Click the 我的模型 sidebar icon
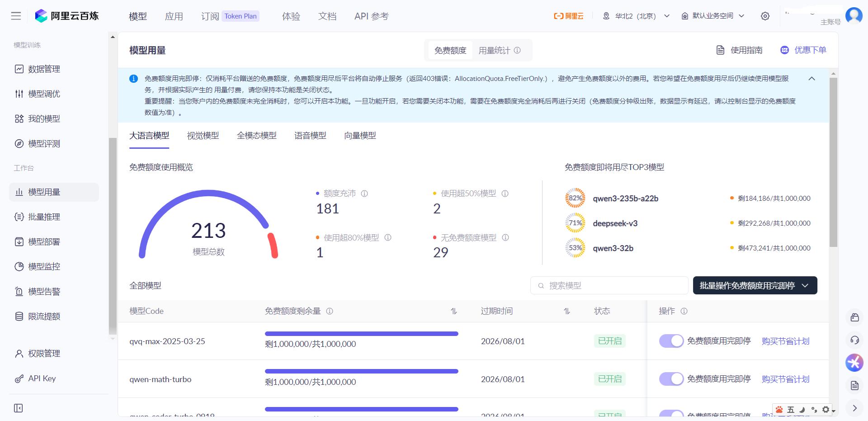The height and width of the screenshot is (421, 868). tap(19, 119)
